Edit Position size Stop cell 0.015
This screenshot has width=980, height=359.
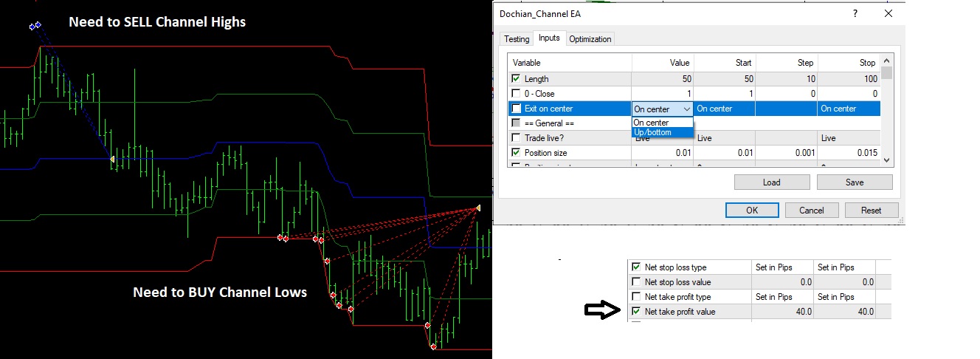pyautogui.click(x=849, y=153)
